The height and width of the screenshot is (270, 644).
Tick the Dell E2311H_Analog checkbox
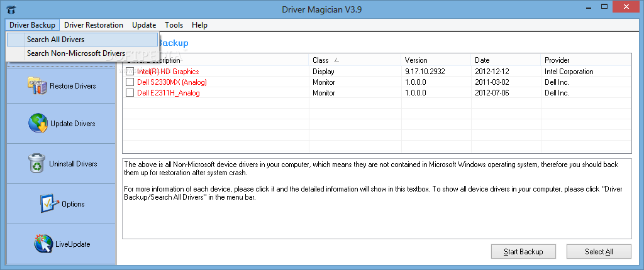[x=130, y=93]
